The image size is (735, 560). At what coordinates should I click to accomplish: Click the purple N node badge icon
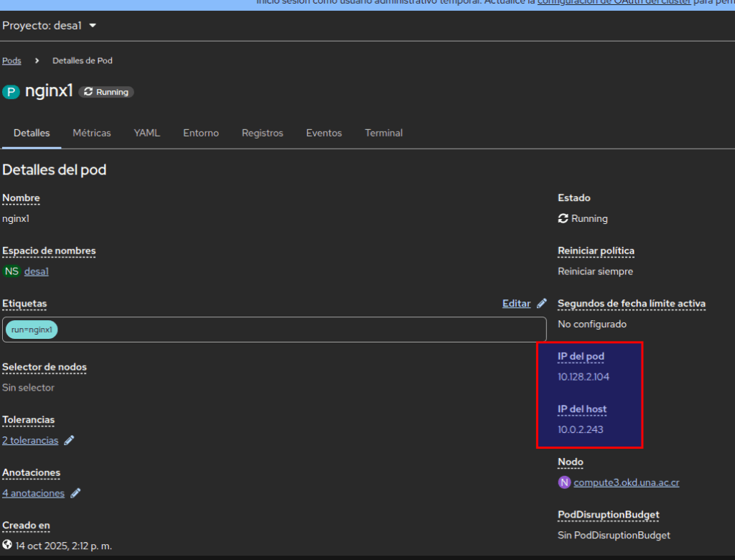564,482
